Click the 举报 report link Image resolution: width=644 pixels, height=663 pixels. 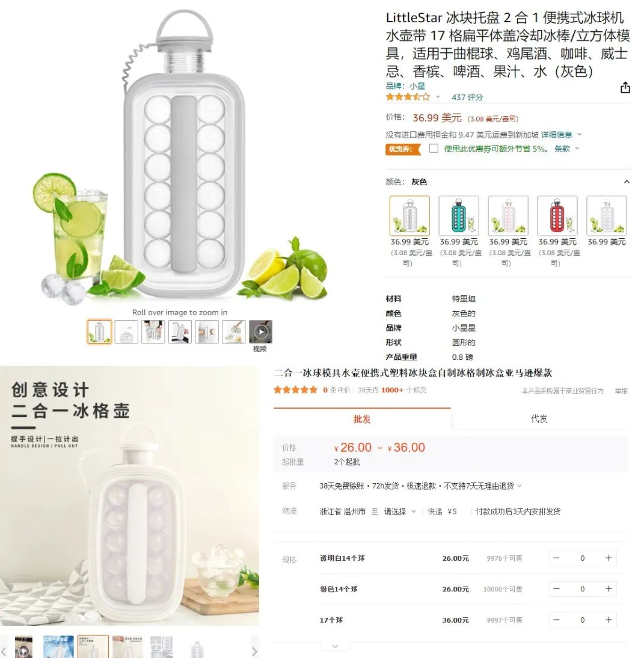coord(621,390)
